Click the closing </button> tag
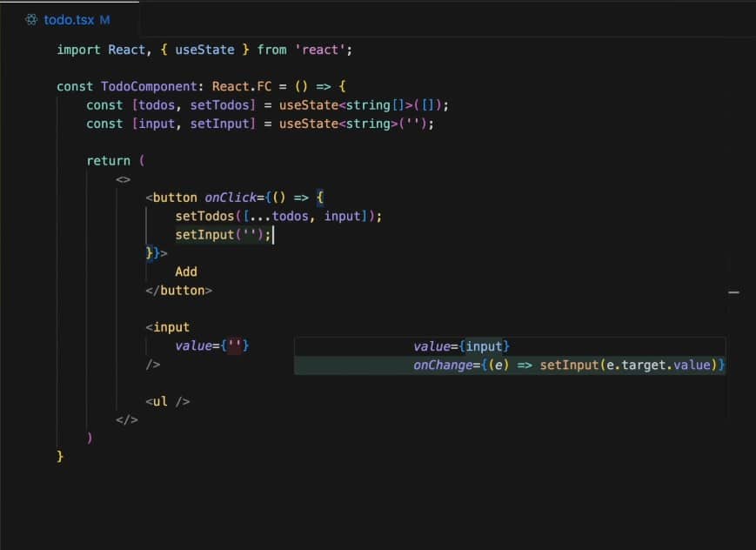Image resolution: width=756 pixels, height=550 pixels. click(x=179, y=290)
